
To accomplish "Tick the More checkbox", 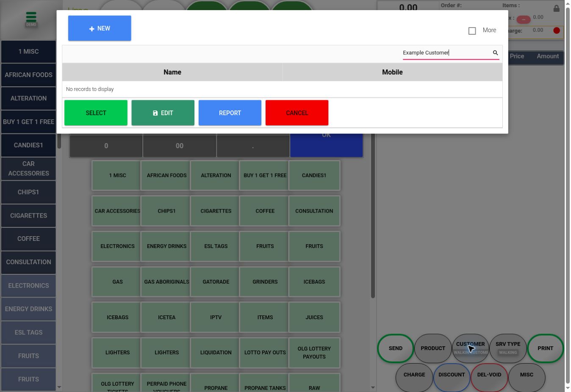I will tap(472, 31).
